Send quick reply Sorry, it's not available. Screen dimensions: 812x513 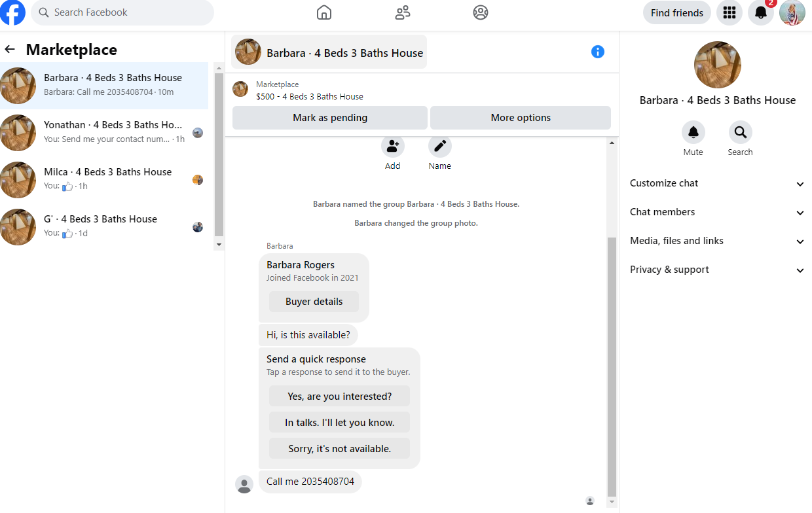(339, 448)
